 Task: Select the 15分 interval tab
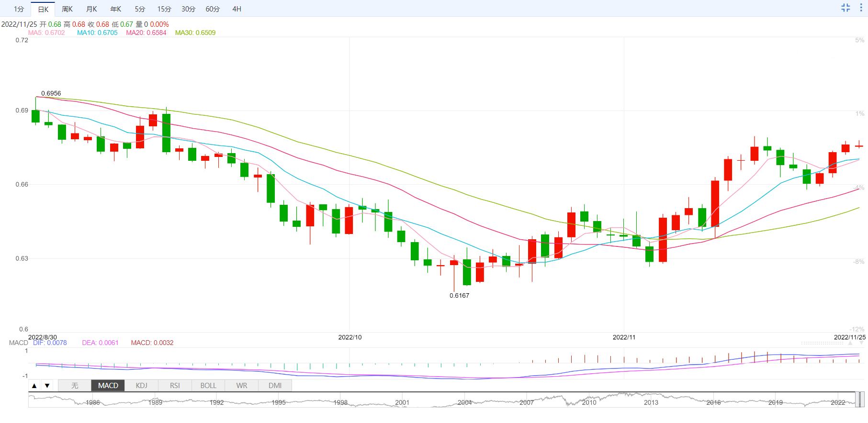(x=164, y=9)
